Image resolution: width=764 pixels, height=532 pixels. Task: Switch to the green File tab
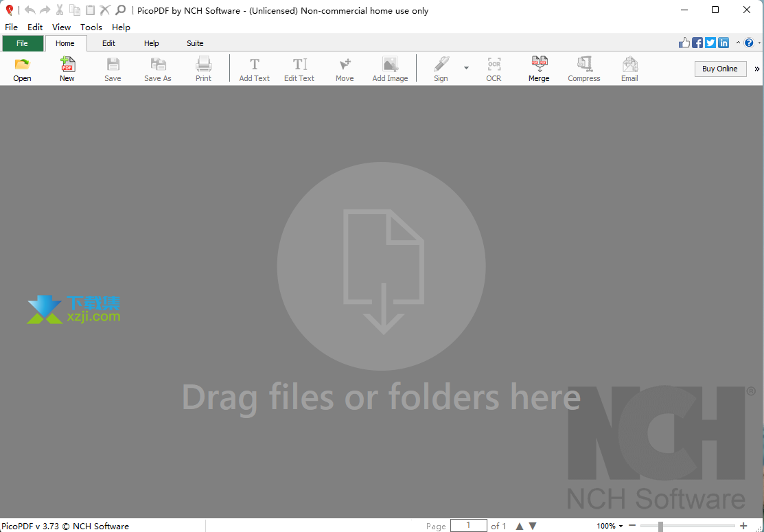pos(23,43)
